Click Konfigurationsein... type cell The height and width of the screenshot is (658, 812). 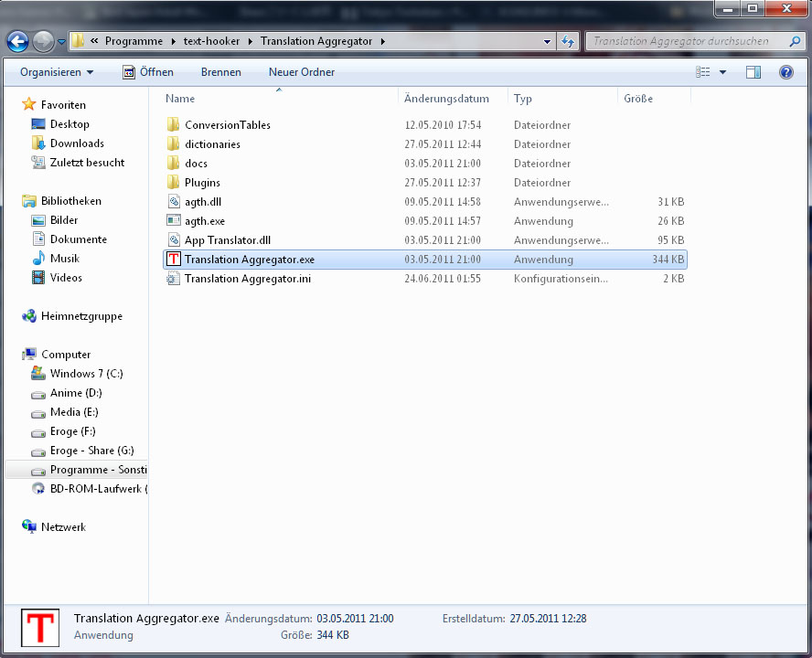[x=561, y=279]
